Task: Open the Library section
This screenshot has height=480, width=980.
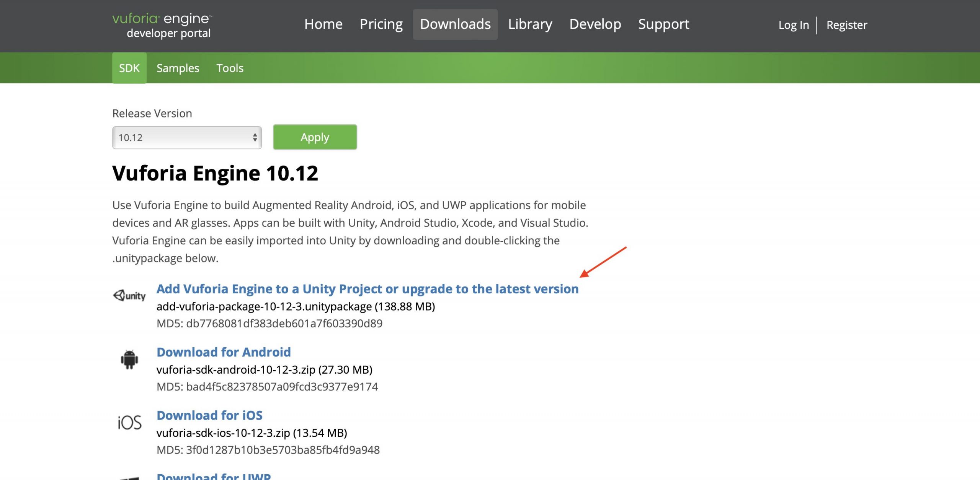Action: (x=530, y=24)
